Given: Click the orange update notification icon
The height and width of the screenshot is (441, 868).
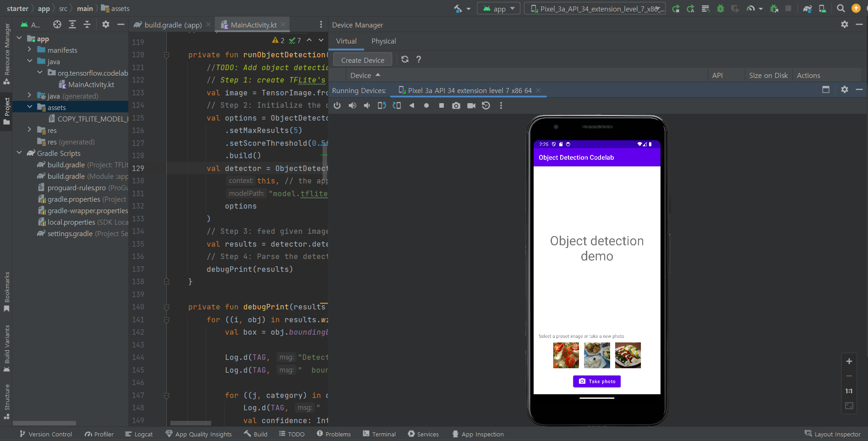Looking at the screenshot, I should click(856, 8).
